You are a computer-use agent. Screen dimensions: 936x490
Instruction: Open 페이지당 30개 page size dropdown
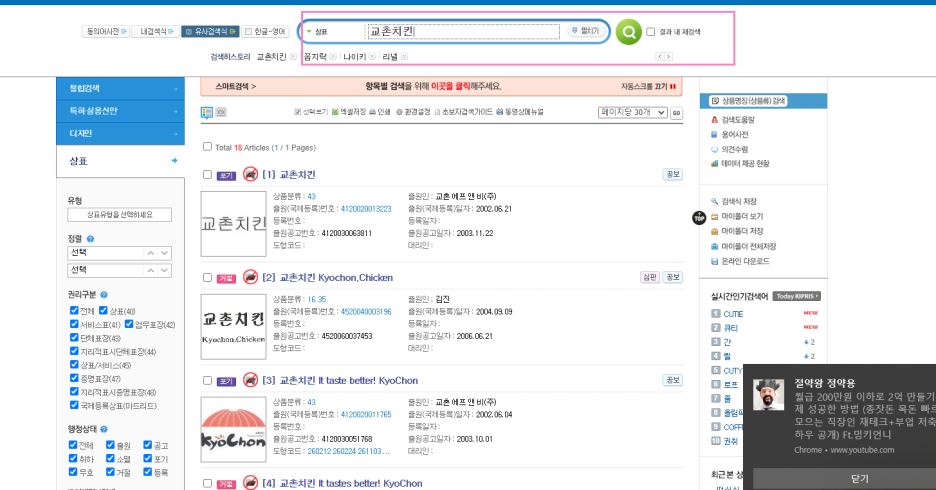633,112
